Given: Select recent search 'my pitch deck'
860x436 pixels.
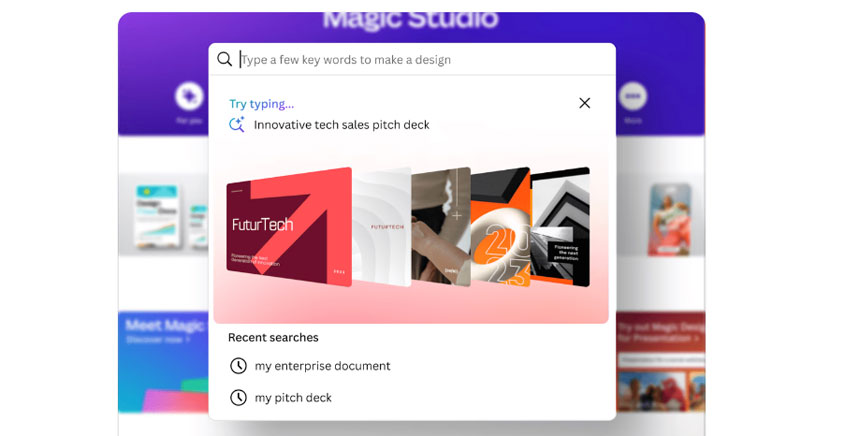Looking at the screenshot, I should point(293,398).
